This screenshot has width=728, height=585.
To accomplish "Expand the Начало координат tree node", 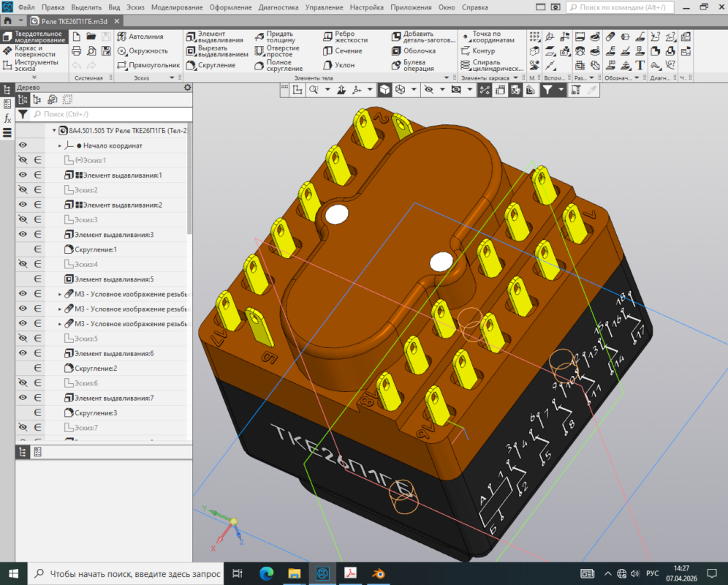I will click(60, 146).
